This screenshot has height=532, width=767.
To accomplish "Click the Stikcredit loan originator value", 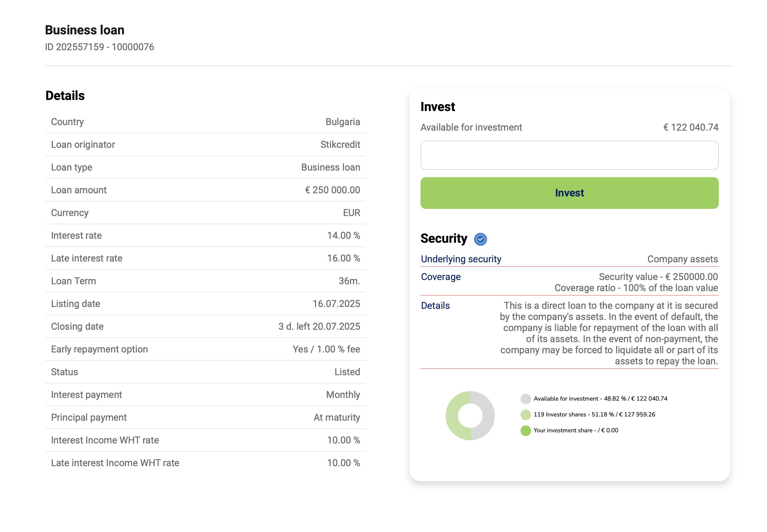I will pyautogui.click(x=340, y=144).
